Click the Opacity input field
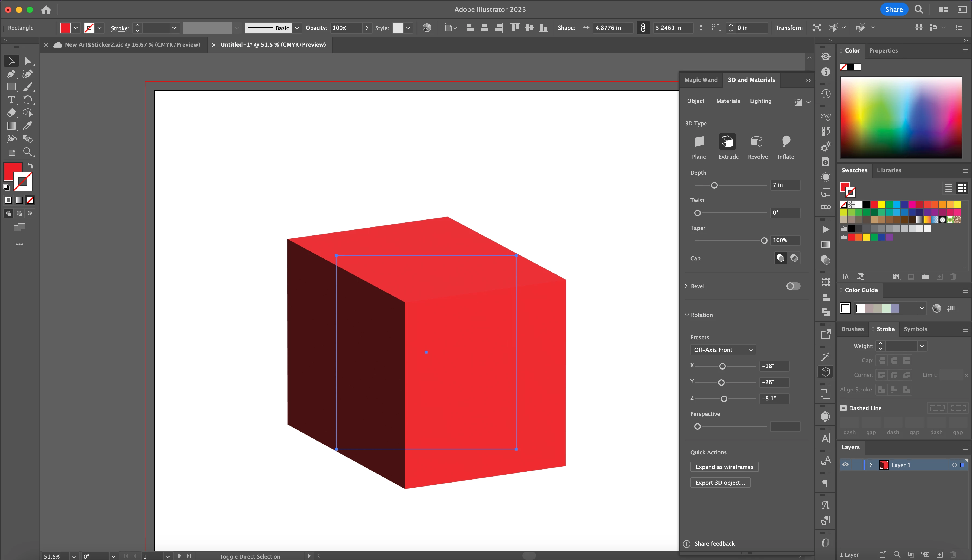Image resolution: width=972 pixels, height=560 pixels. (346, 28)
